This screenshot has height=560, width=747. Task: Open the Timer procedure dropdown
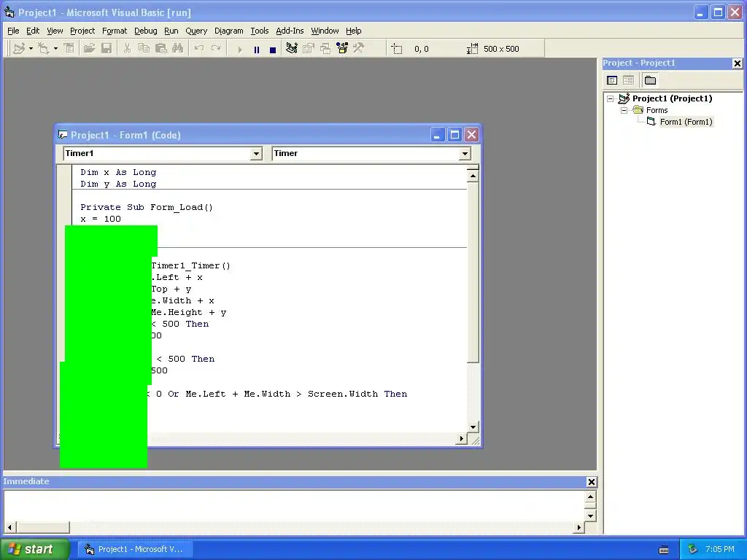click(465, 153)
